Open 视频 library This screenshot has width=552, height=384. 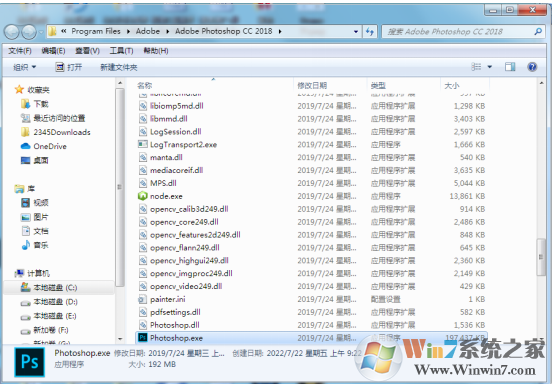pyautogui.click(x=34, y=202)
